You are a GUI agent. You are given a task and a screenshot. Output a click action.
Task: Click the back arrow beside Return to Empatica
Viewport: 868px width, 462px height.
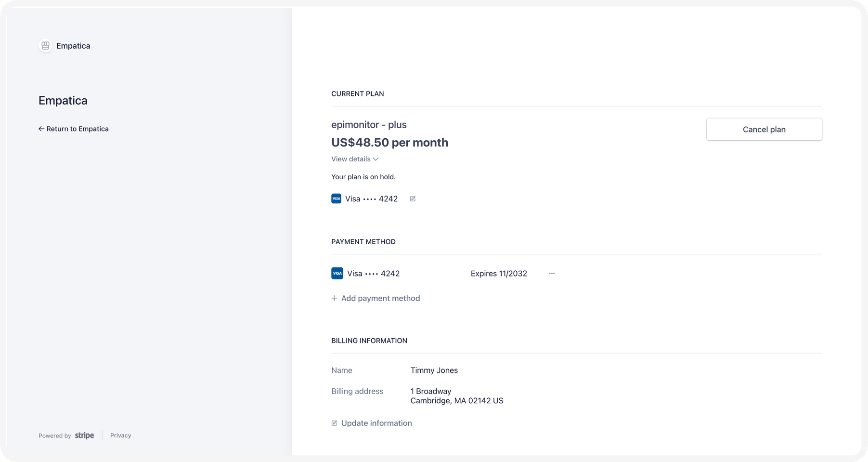tap(41, 129)
